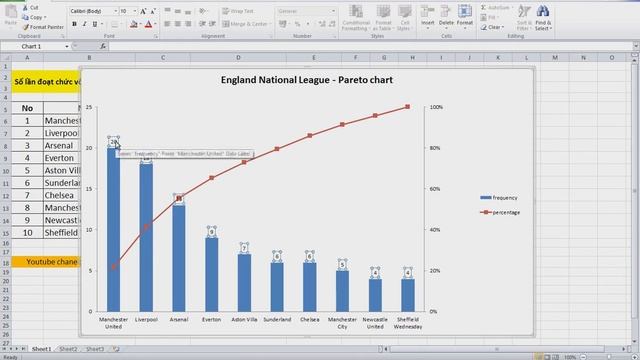Click the decrease decimal icon

pos(332,24)
